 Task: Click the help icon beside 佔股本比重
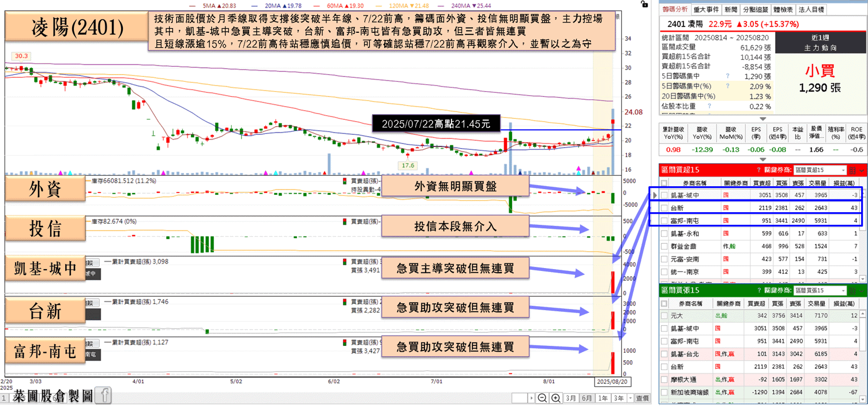click(708, 107)
